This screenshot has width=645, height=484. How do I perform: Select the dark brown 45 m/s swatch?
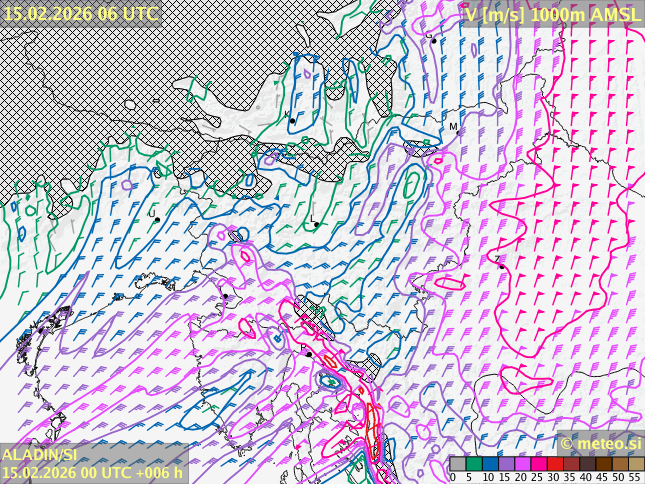603,463
